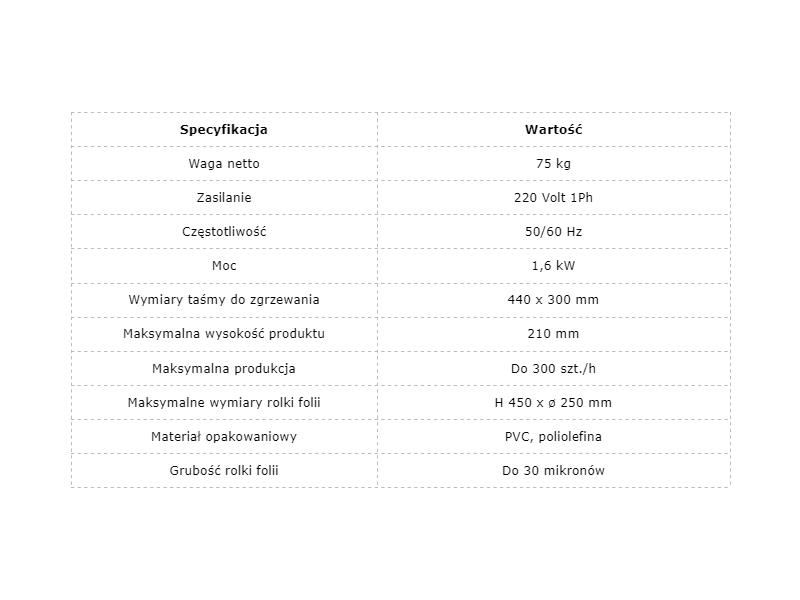Viewport: 800px width, 600px height.
Task: Select the Częstotliwość label cell
Action: coord(224,232)
